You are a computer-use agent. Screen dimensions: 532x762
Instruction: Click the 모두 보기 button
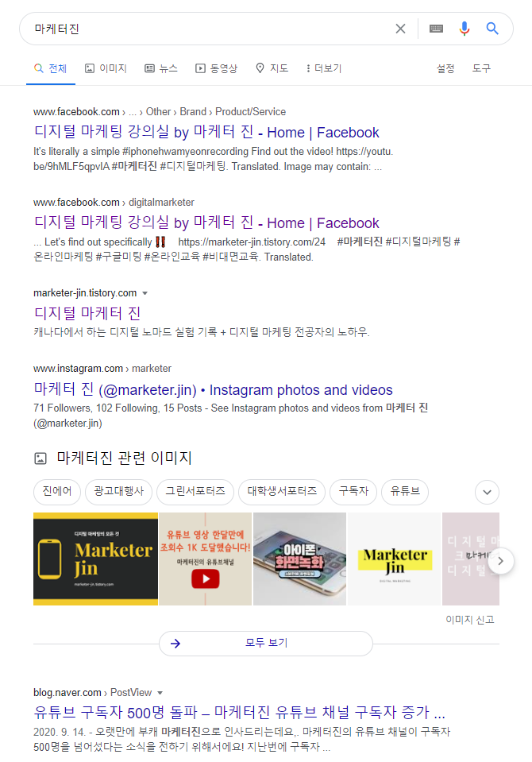(x=266, y=643)
